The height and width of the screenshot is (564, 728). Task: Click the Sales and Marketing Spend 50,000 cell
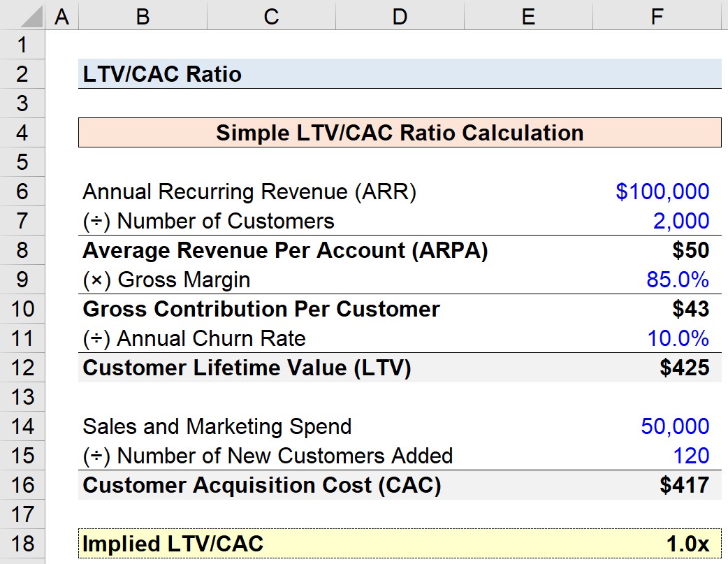(x=657, y=426)
